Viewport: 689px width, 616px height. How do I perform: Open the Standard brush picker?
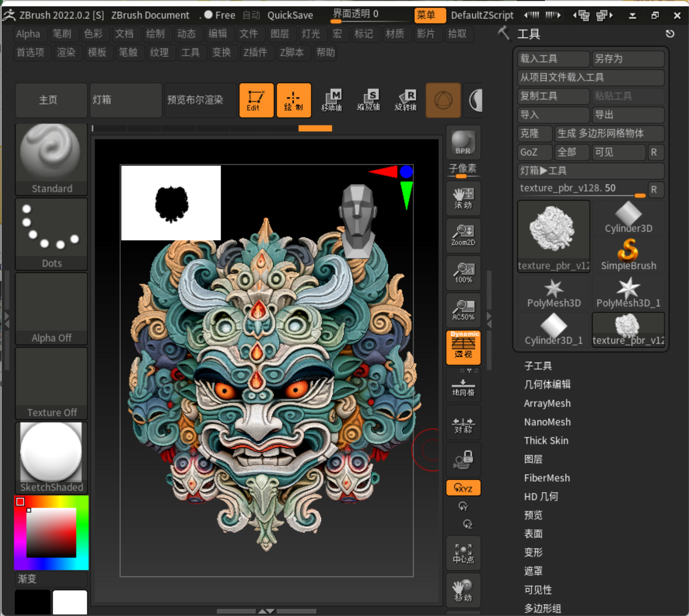click(51, 159)
